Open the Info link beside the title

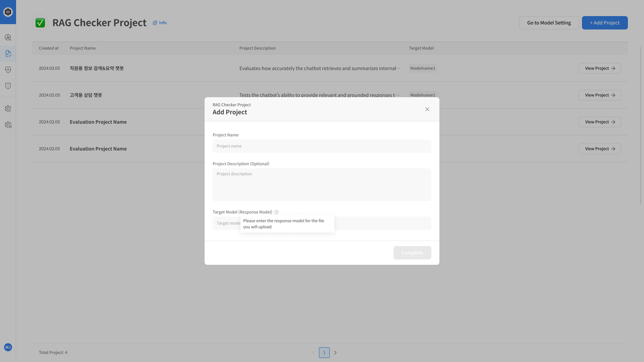[160, 23]
